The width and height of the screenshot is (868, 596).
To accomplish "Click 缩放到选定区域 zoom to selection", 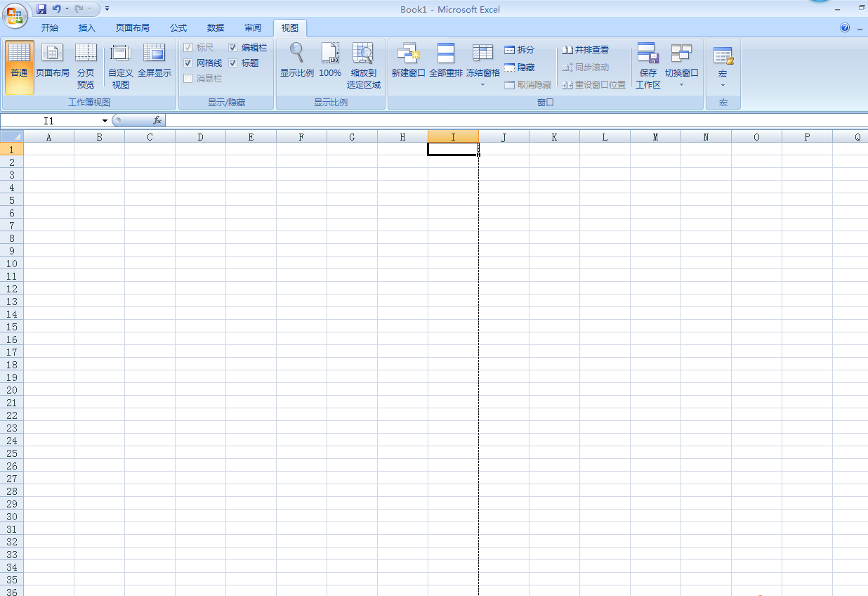I will (363, 67).
